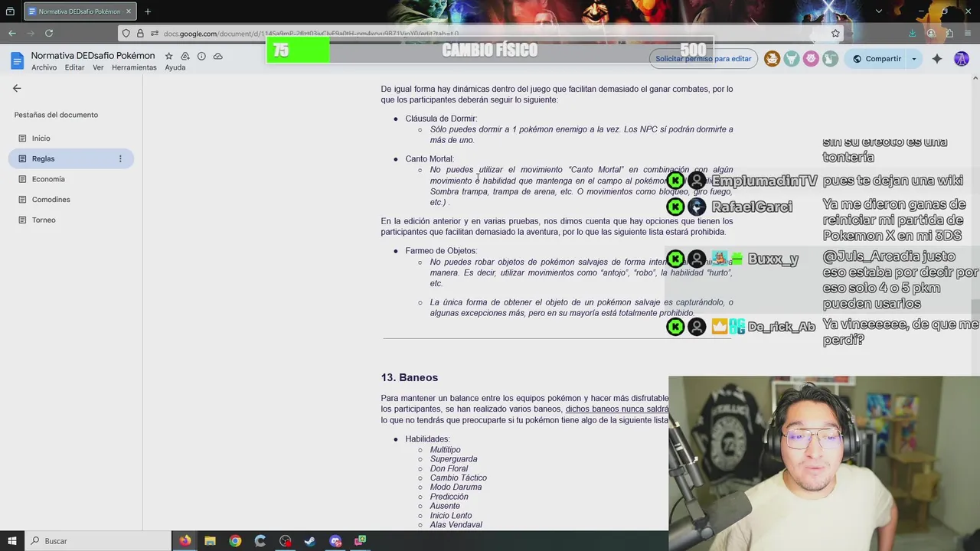Image resolution: width=980 pixels, height=551 pixels.
Task: Click the 'Farmeo de Objetos:' bullet text
Action: (x=441, y=251)
